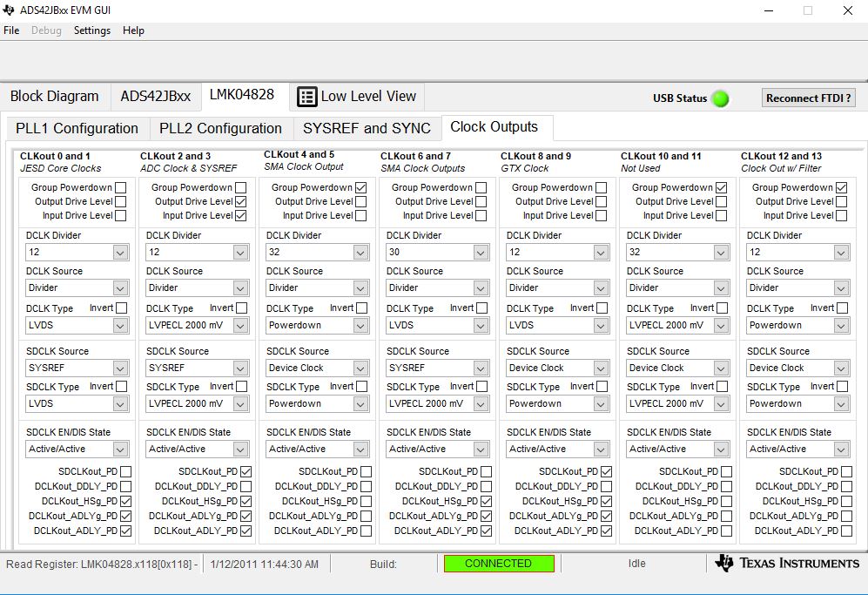The width and height of the screenshot is (868, 595).
Task: Toggle SDCLK Type Invert for CLKout 12 and 13
Action: [x=842, y=387]
